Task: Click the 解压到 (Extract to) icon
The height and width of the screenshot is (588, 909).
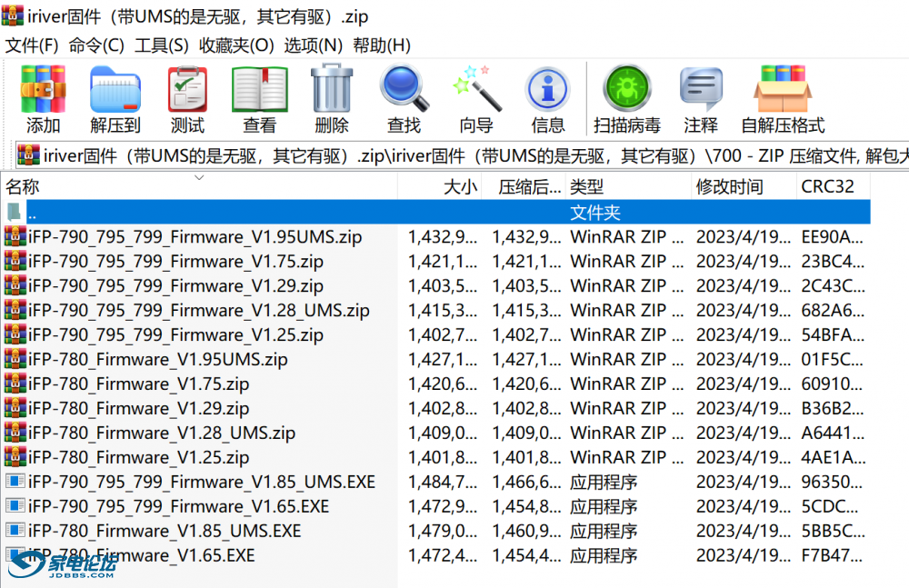Action: coord(115,89)
